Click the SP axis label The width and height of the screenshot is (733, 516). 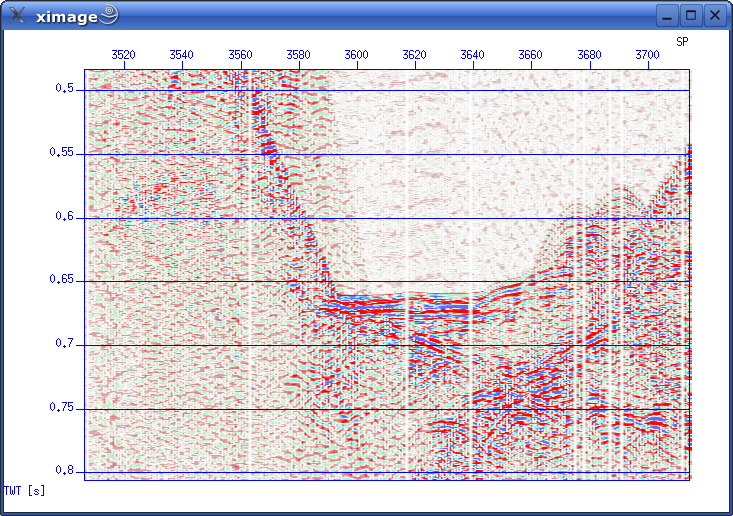(x=682, y=42)
